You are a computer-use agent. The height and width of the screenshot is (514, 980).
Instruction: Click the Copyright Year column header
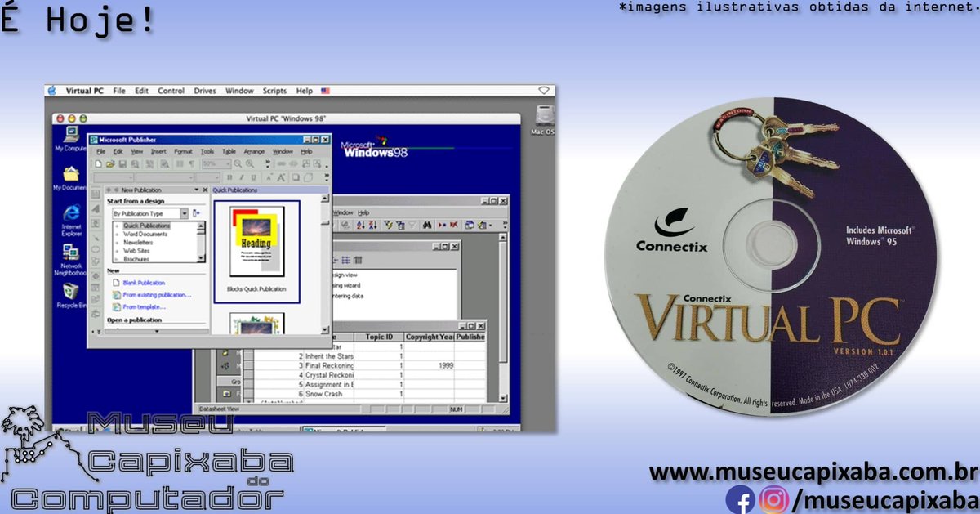pyautogui.click(x=429, y=337)
